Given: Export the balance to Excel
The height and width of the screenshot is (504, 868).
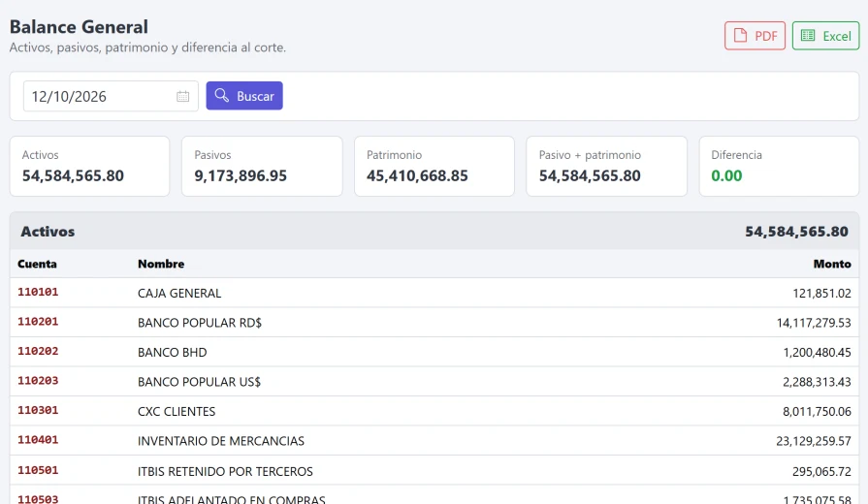Looking at the screenshot, I should click(x=825, y=36).
